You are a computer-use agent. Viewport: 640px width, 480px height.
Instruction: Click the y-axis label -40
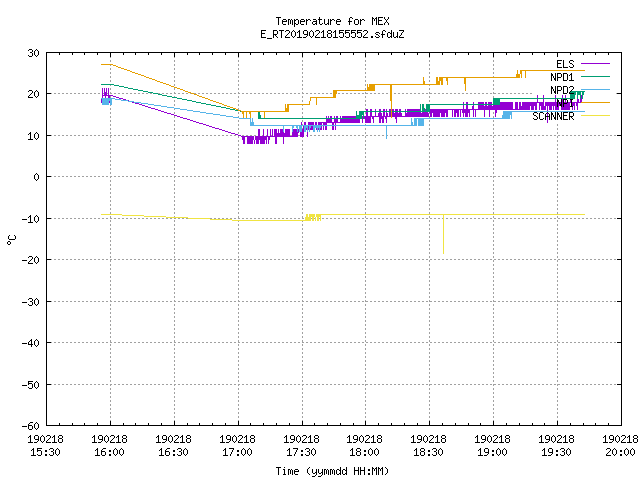pos(31,343)
